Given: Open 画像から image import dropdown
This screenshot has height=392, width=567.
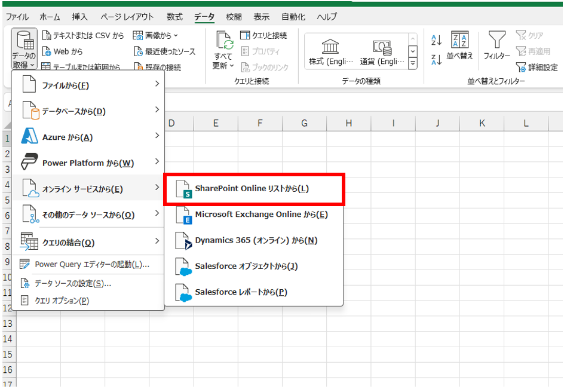Looking at the screenshot, I should coord(155,35).
